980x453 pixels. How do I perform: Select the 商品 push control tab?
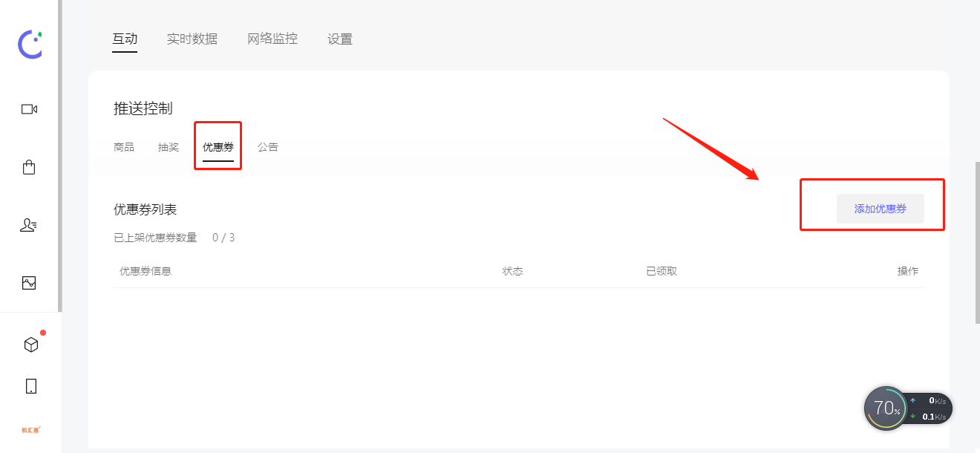(x=124, y=147)
